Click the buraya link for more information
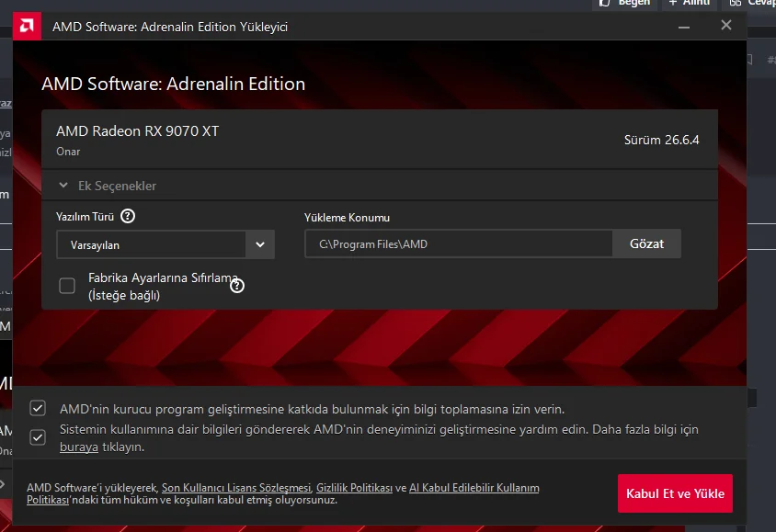Image resolution: width=776 pixels, height=532 pixels. click(x=79, y=447)
